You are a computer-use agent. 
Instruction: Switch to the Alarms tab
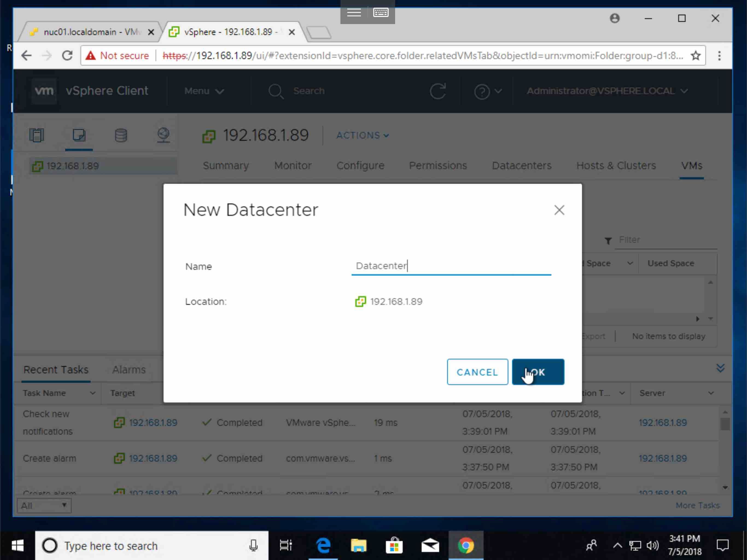(x=129, y=369)
